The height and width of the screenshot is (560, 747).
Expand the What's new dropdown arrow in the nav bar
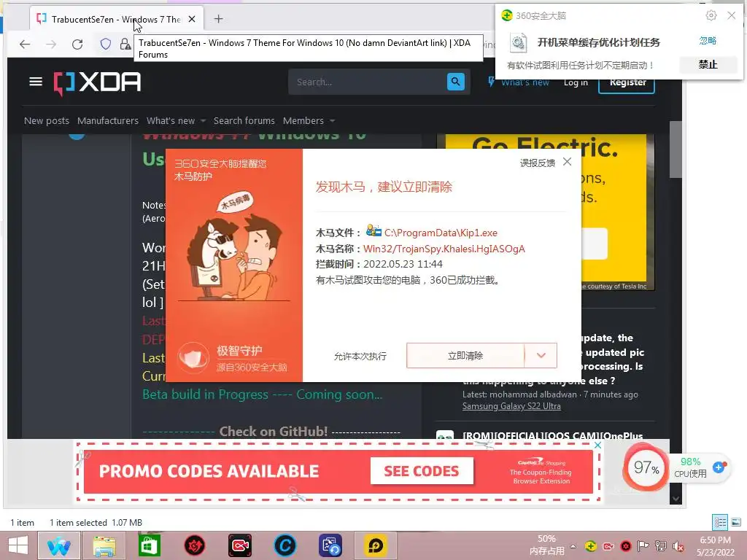[203, 121]
